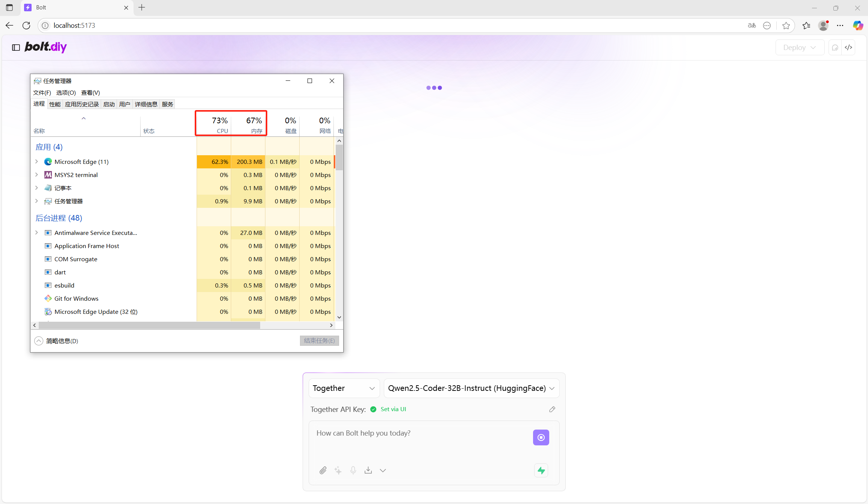Click the horizontal scrollbar thumb in Task Manager
The height and width of the screenshot is (504, 868).
click(149, 325)
